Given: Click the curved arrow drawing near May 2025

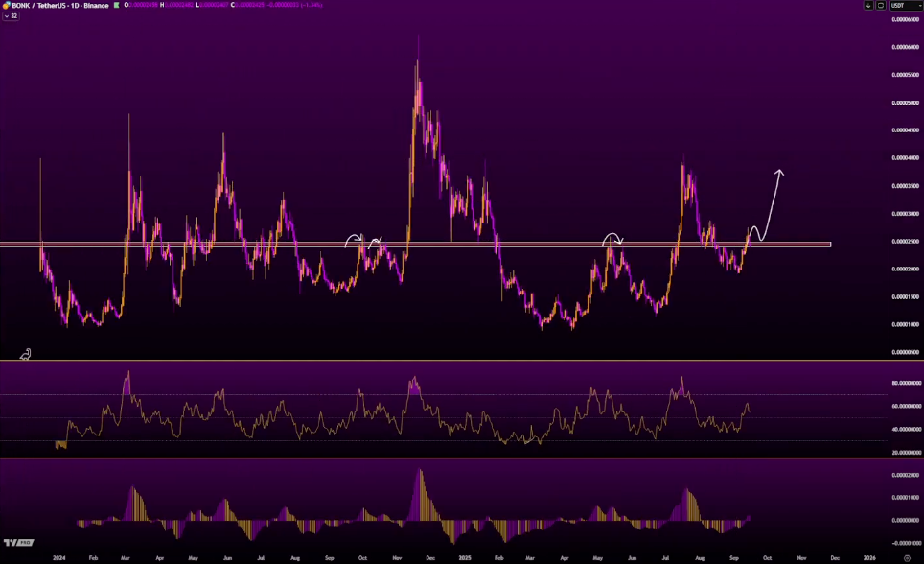Looking at the screenshot, I should click(612, 237).
